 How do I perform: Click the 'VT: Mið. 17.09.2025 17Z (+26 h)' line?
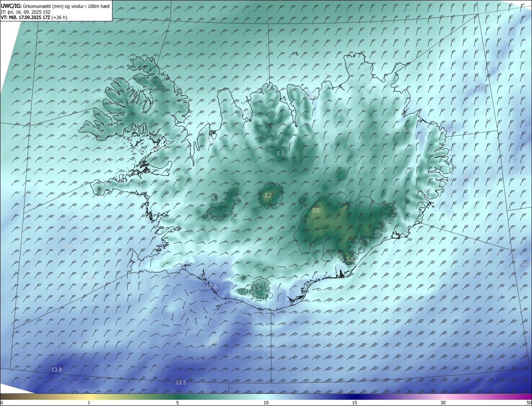click(34, 17)
